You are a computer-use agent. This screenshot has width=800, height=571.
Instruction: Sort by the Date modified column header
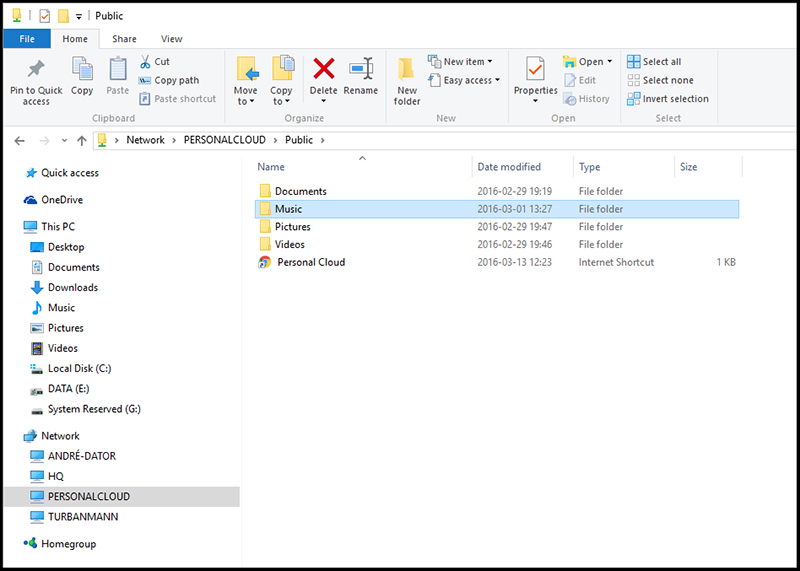(x=509, y=167)
